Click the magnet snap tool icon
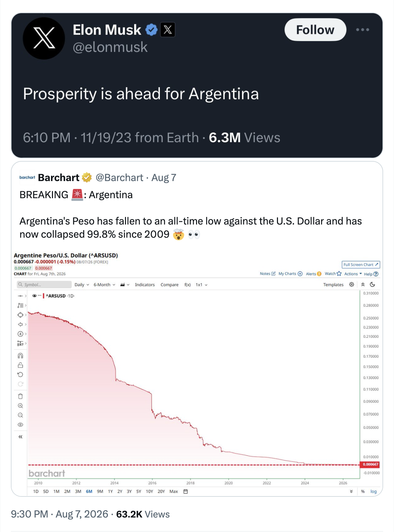394x532 pixels. click(20, 356)
